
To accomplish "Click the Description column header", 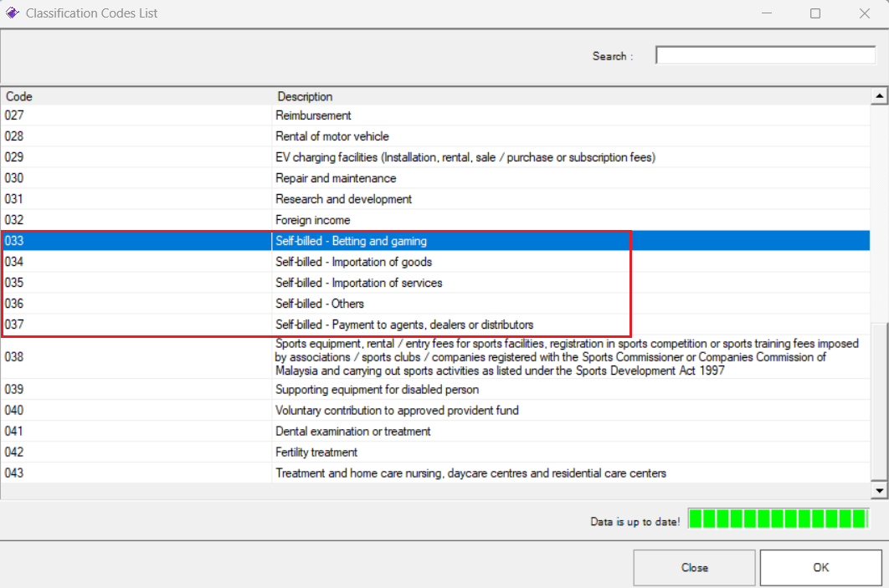I will (x=569, y=96).
